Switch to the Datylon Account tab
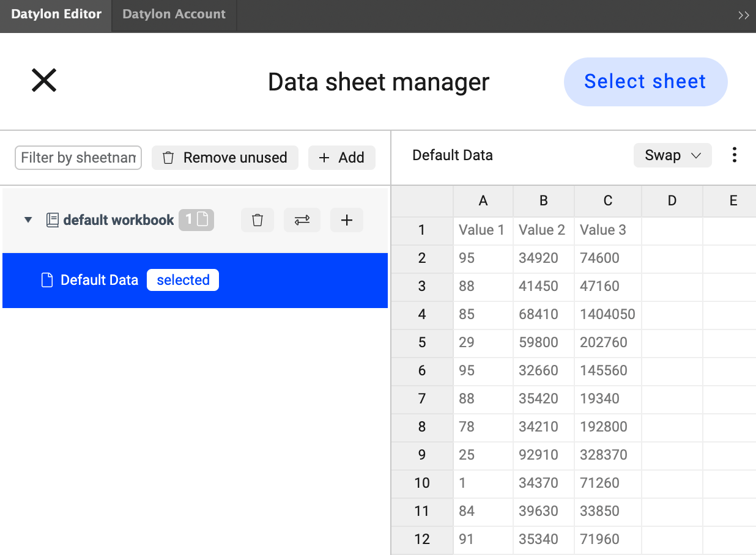This screenshot has width=756, height=555. [174, 15]
